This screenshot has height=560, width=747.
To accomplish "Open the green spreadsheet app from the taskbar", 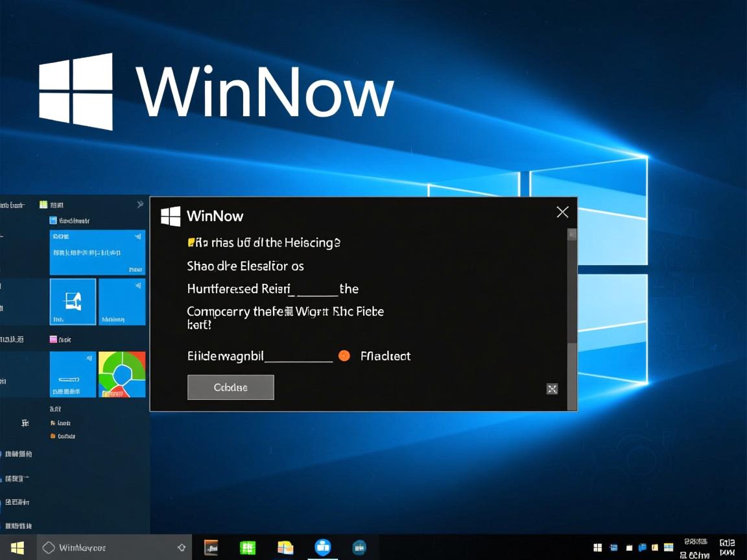I will pos(248,547).
